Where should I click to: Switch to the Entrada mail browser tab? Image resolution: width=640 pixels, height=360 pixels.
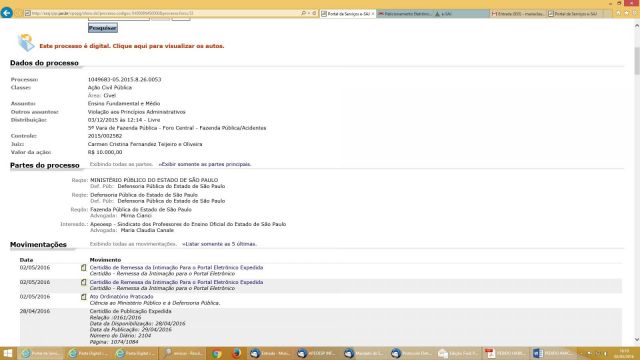(x=518, y=13)
